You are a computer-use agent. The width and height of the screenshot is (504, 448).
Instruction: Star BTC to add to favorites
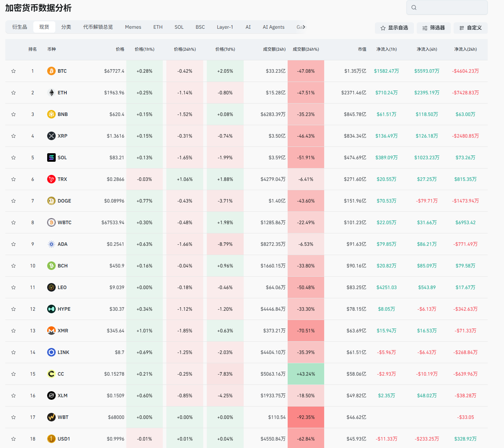[13, 71]
